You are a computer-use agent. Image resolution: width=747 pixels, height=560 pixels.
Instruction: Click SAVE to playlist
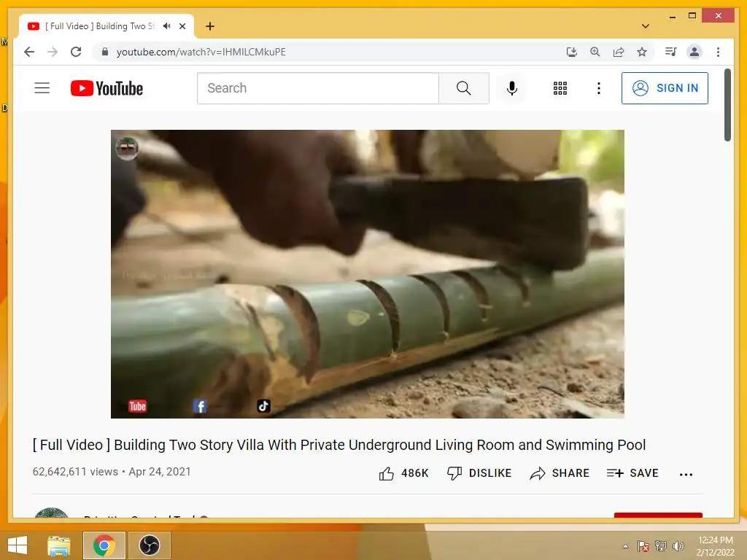(x=632, y=472)
